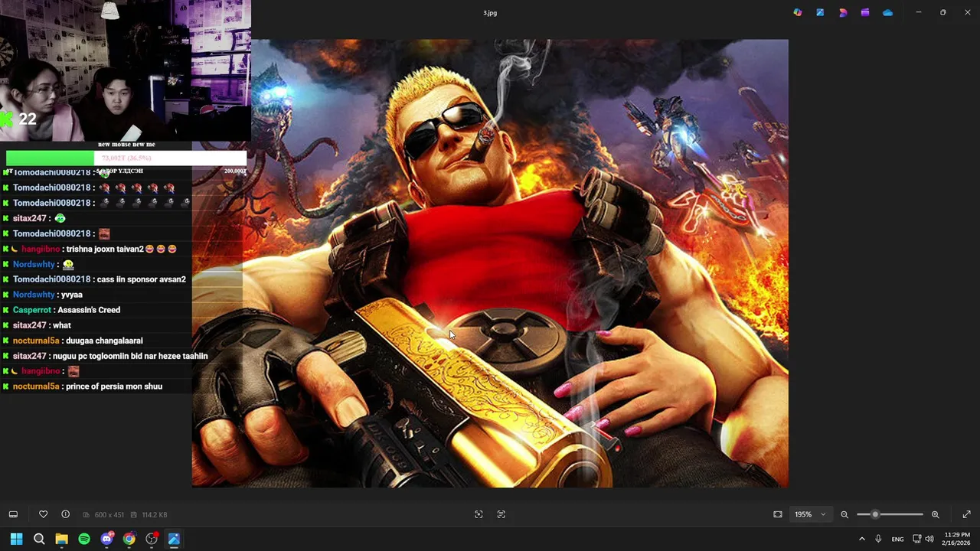
Task: Open the 195% zoom level dropdown
Action: 810,514
